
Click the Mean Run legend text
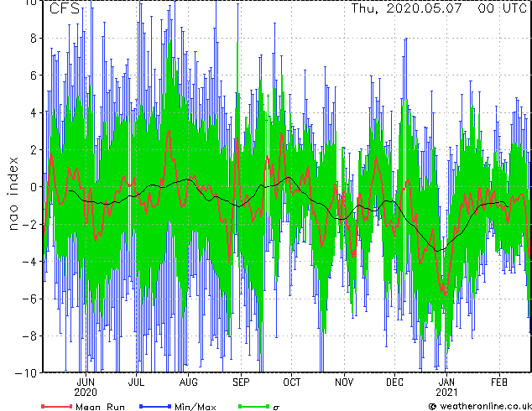100,407
